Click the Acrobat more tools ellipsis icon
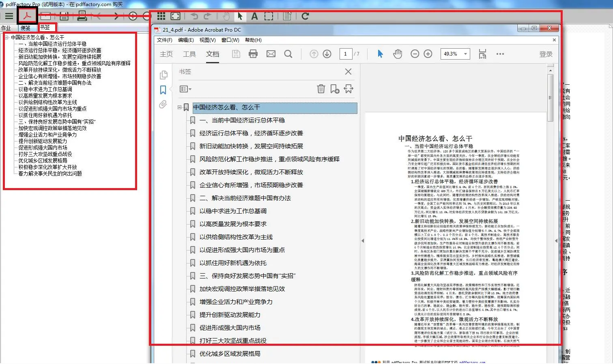The image size is (613, 364). click(500, 54)
